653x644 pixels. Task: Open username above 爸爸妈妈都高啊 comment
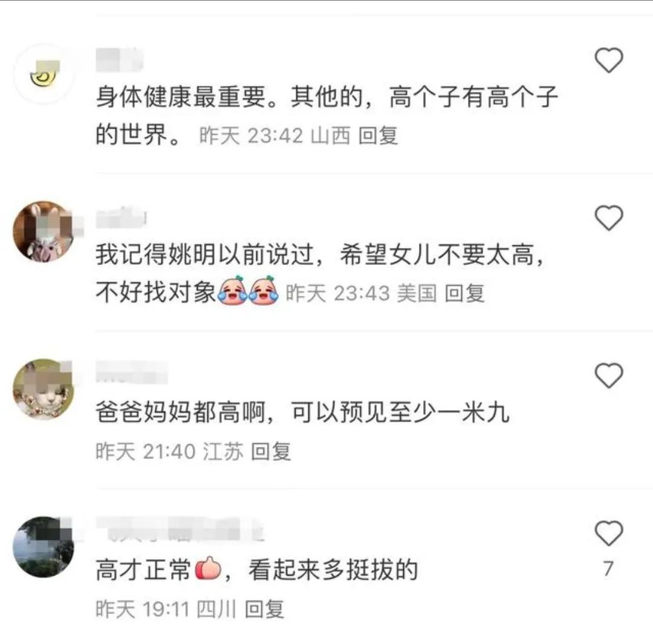click(132, 372)
